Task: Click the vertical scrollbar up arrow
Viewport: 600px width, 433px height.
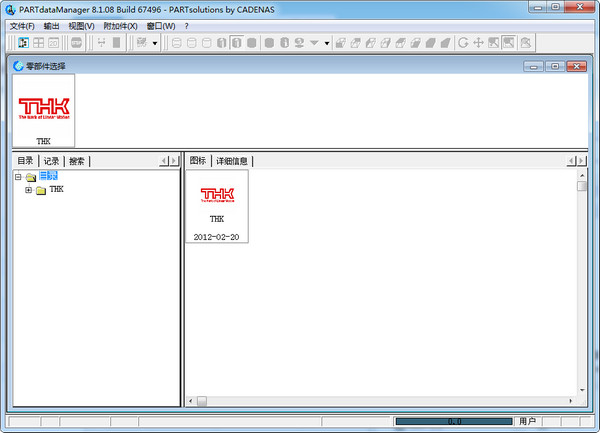Action: 582,175
